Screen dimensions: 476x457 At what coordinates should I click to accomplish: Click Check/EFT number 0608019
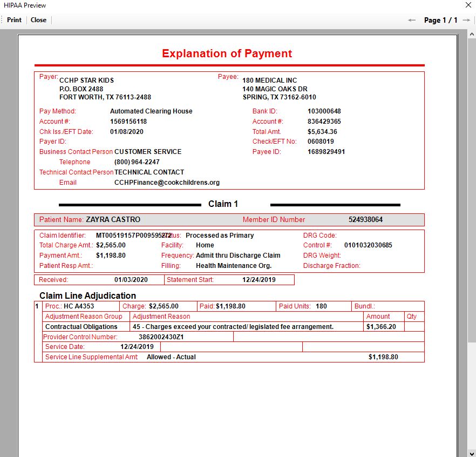point(321,142)
